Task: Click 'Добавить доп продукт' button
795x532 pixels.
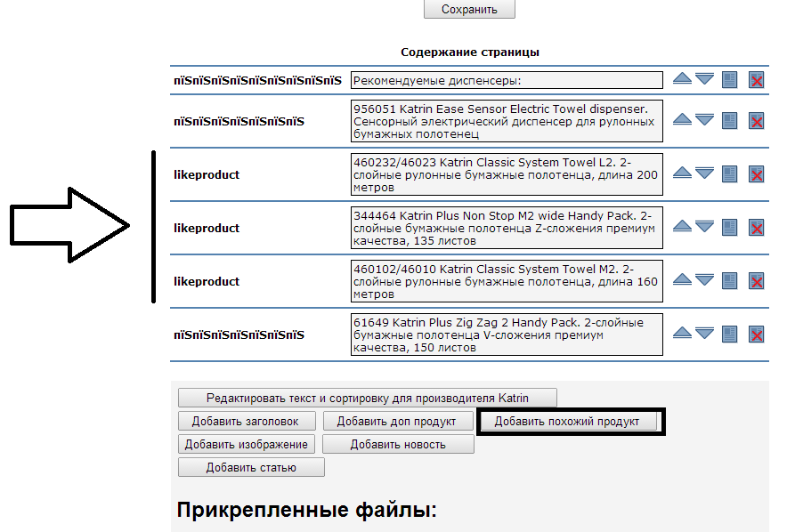Action: [x=397, y=421]
